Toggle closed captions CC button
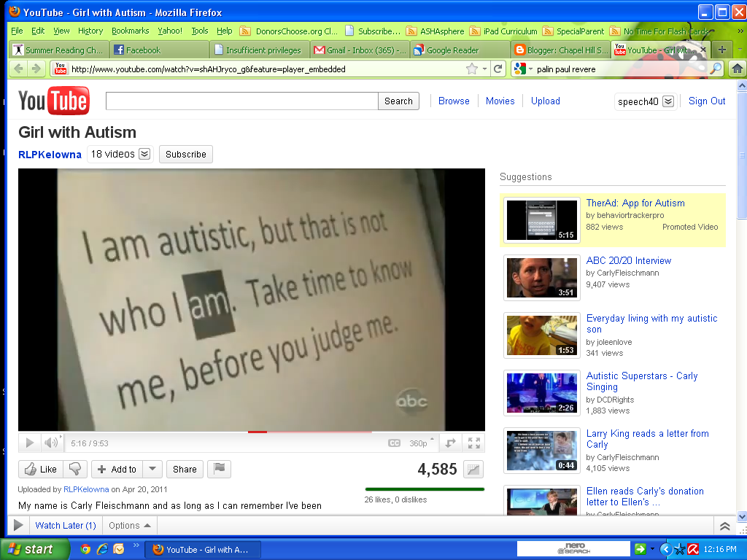This screenshot has width=747, height=560. pyautogui.click(x=394, y=443)
